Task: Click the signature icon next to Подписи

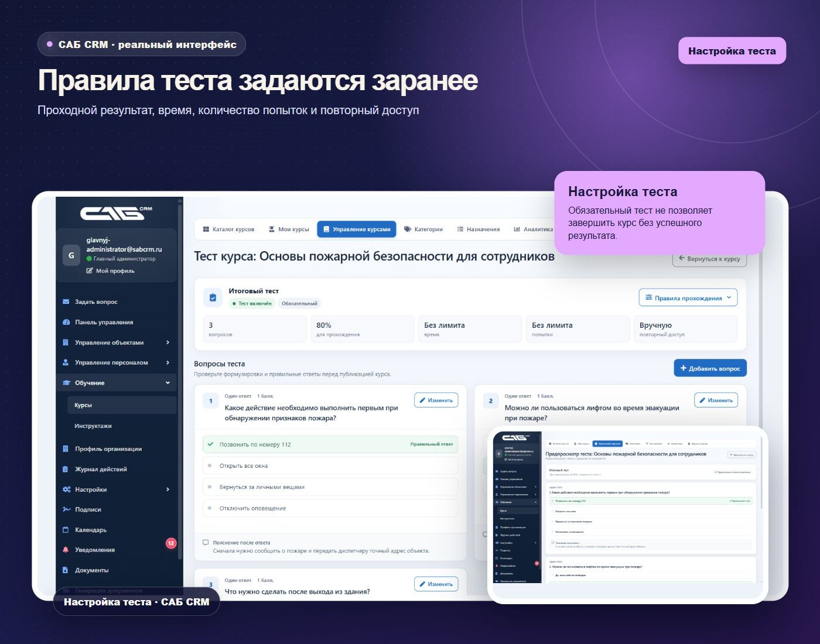Action: [66, 510]
